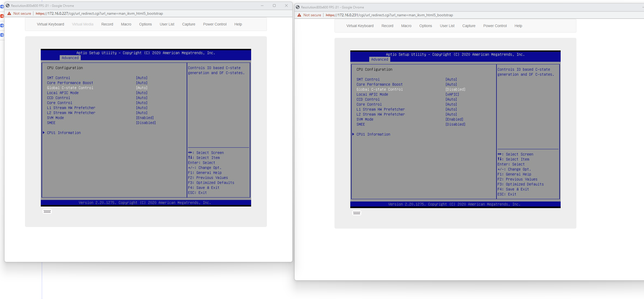Click Core Control setting in right BIOS
644x299 pixels.
point(369,104)
